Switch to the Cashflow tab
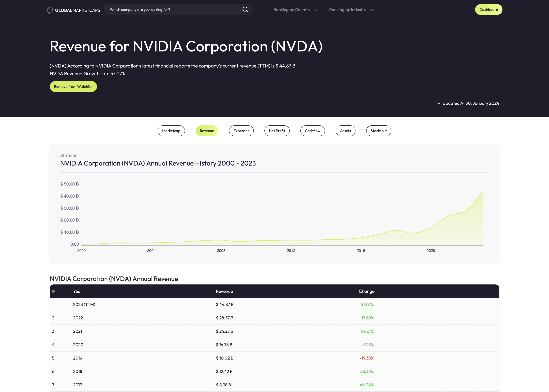 click(312, 131)
